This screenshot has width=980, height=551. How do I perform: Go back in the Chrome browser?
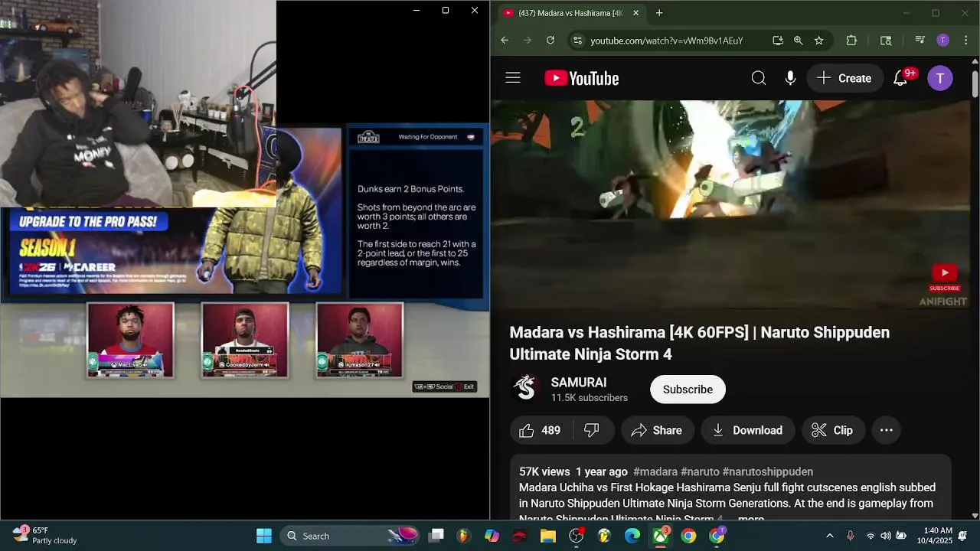click(x=505, y=41)
